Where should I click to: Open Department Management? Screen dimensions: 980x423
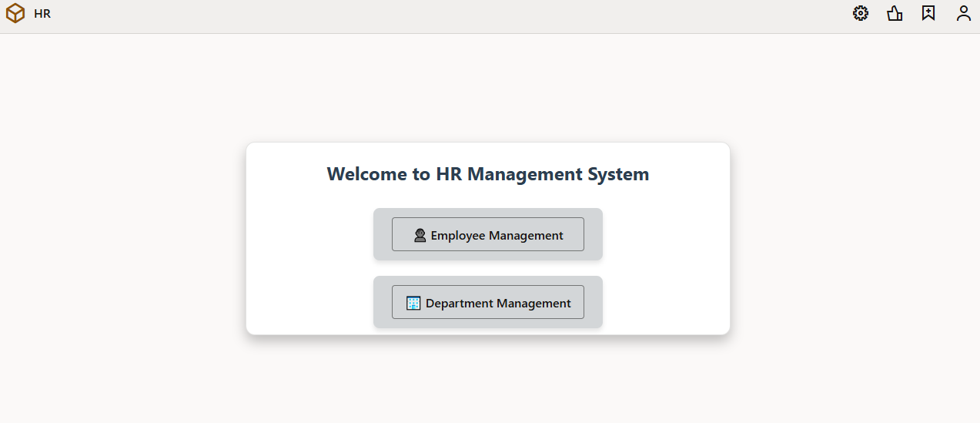click(488, 302)
